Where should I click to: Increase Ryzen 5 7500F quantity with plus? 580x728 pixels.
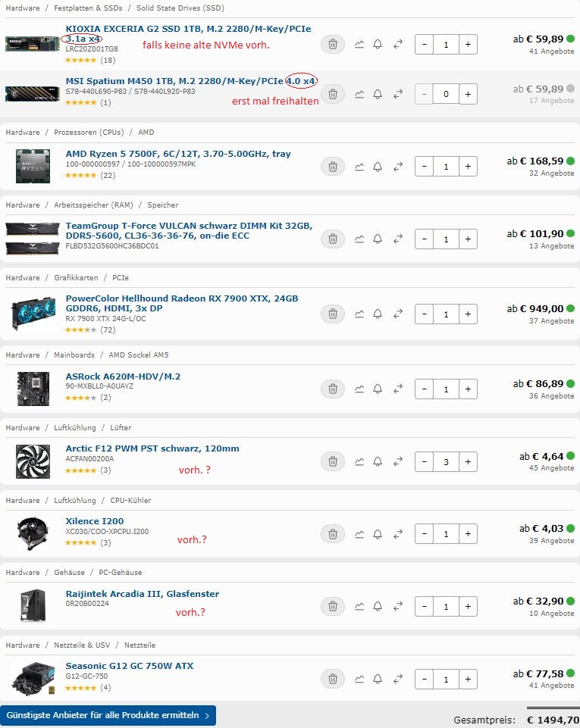coord(468,166)
